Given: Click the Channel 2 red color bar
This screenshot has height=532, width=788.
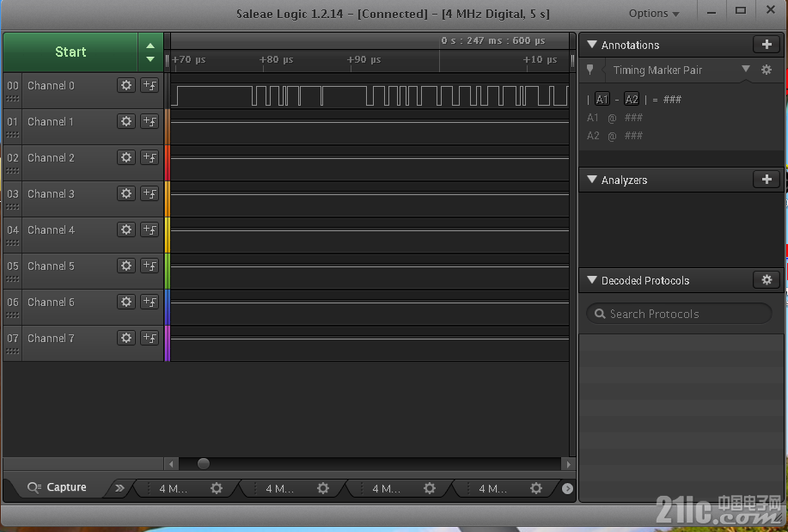Looking at the screenshot, I should (168, 163).
